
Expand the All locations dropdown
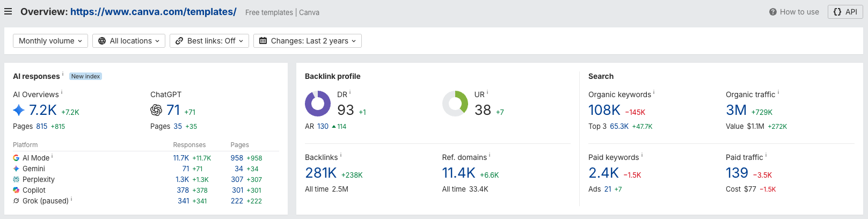tap(129, 41)
